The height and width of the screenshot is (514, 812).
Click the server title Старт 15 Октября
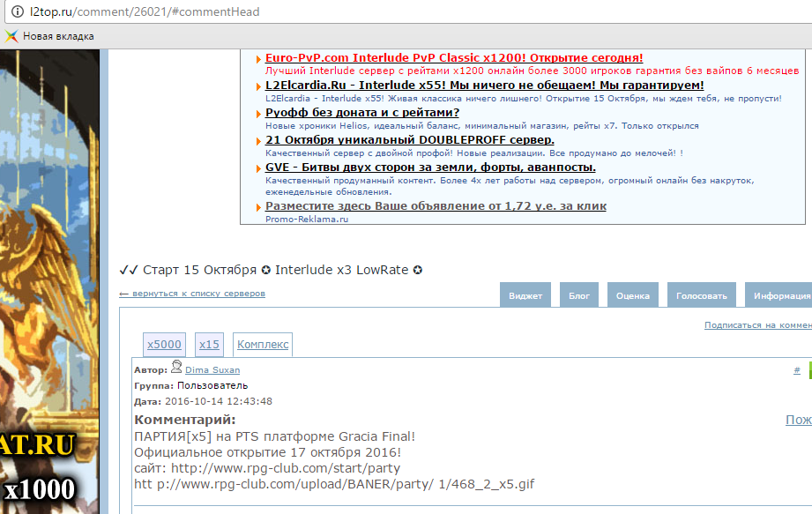point(271,270)
